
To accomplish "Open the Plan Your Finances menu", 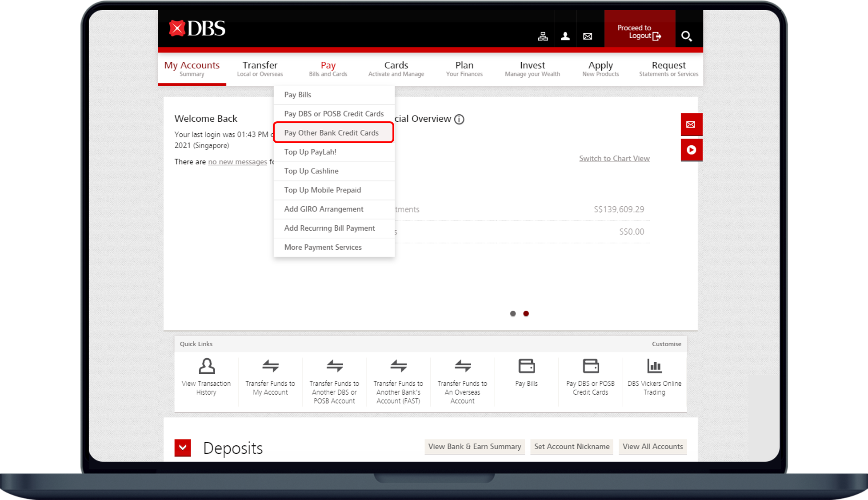I will pyautogui.click(x=464, y=69).
